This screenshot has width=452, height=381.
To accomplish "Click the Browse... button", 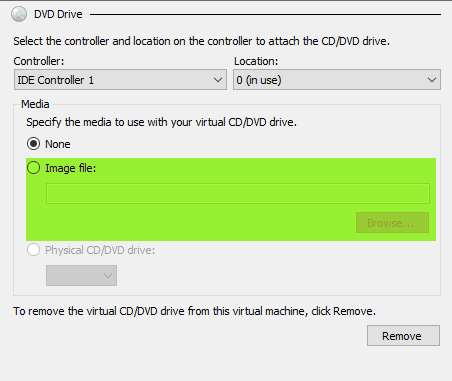I will pos(392,223).
